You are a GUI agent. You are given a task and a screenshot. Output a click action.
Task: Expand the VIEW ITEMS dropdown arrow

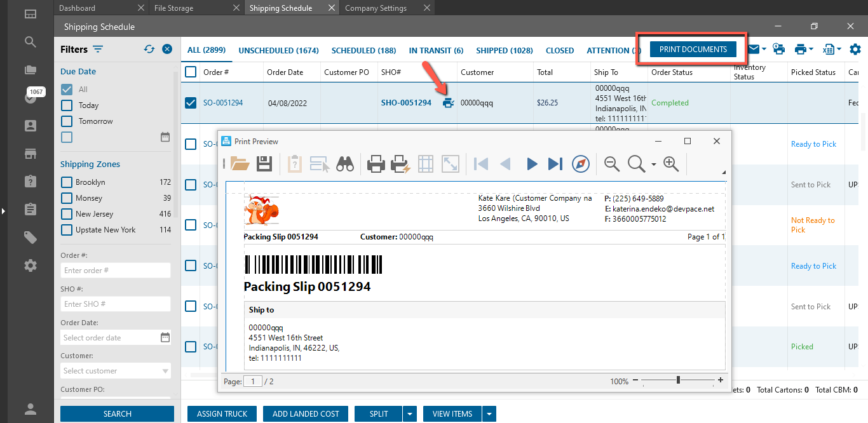click(489, 414)
